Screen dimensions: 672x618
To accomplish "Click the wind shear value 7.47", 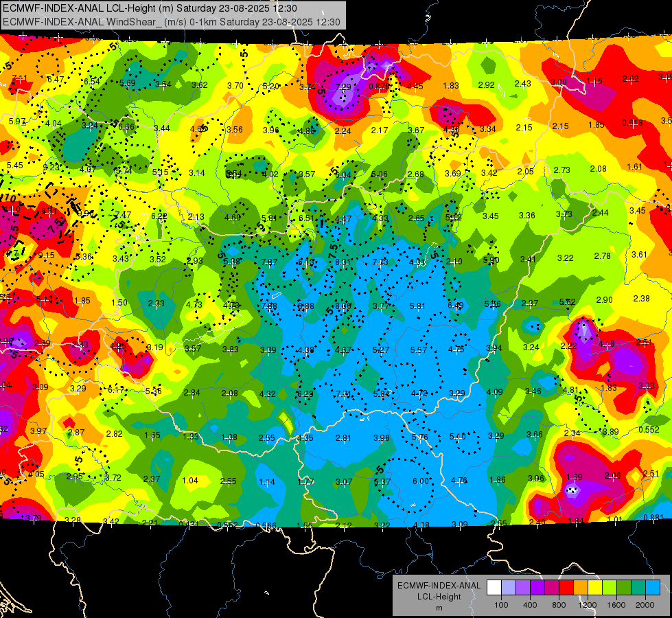I will pyautogui.click(x=123, y=214).
